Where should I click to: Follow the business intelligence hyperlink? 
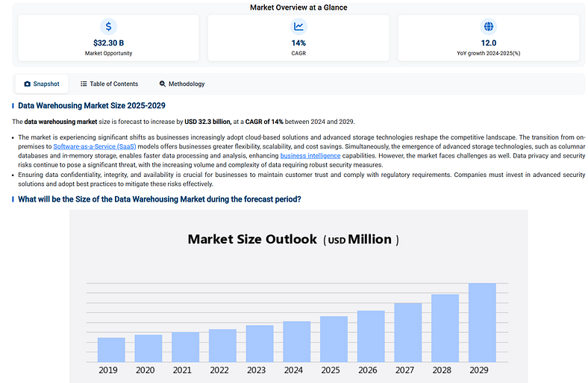pos(310,155)
